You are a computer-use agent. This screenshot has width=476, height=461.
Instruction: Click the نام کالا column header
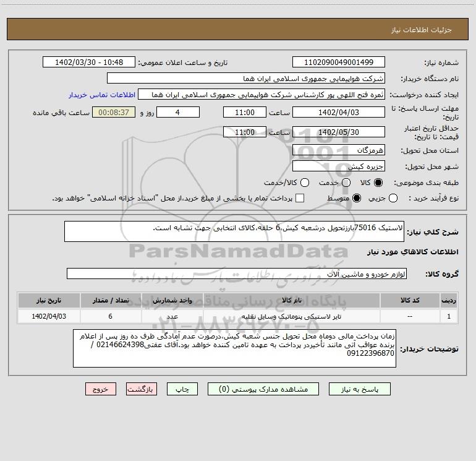[291, 300]
